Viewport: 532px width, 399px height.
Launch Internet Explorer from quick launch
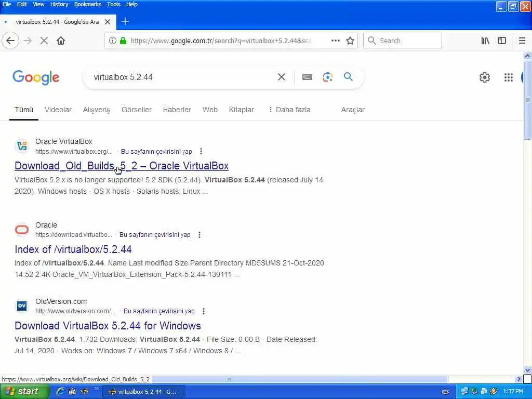point(60,392)
